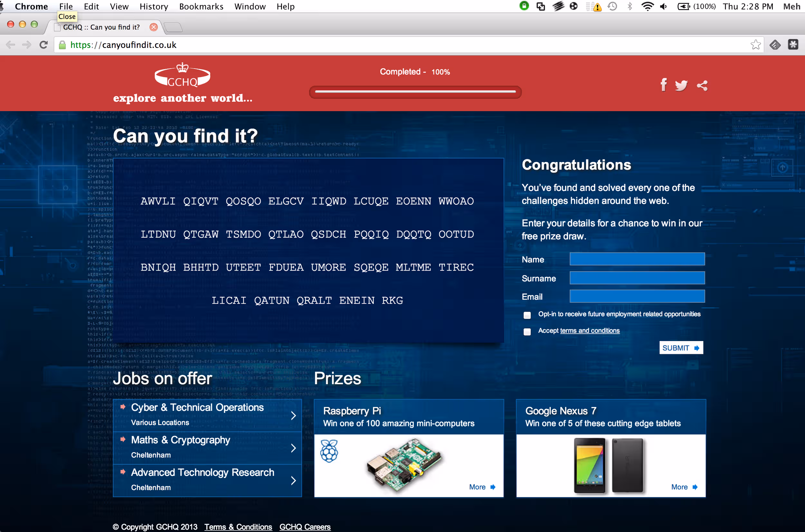Open the battery status icon in menu bar
The width and height of the screenshot is (805, 532).
[684, 6]
